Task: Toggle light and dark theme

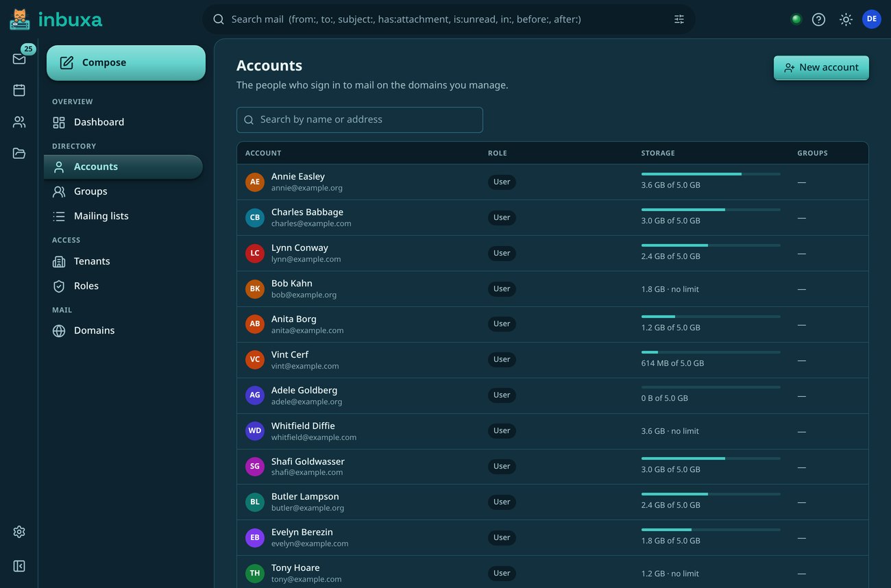Action: point(846,19)
